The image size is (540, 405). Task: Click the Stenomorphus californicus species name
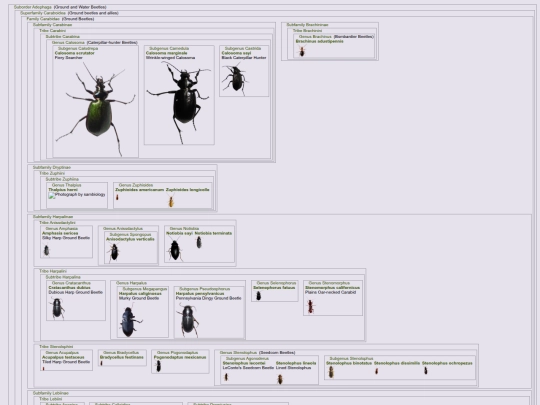[x=332, y=288]
